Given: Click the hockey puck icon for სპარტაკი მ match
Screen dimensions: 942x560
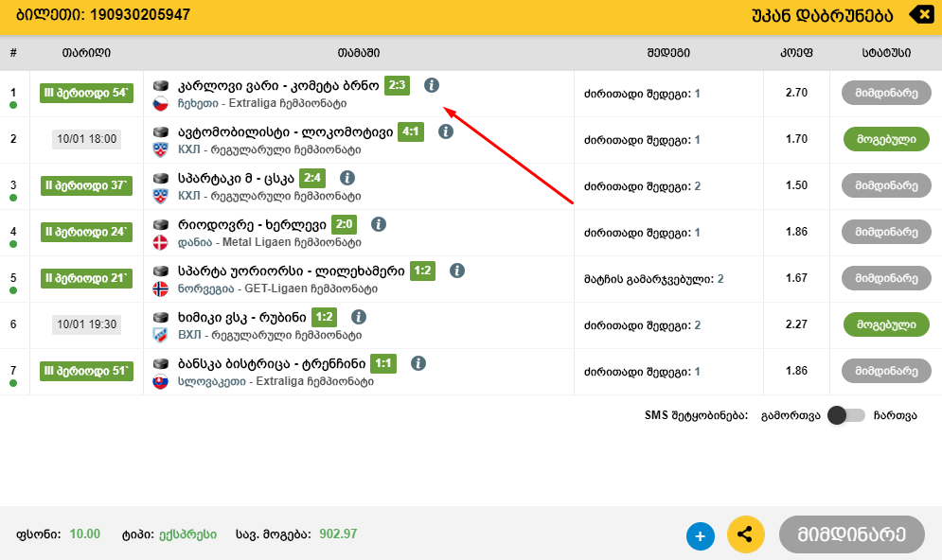Looking at the screenshot, I should point(160,178).
